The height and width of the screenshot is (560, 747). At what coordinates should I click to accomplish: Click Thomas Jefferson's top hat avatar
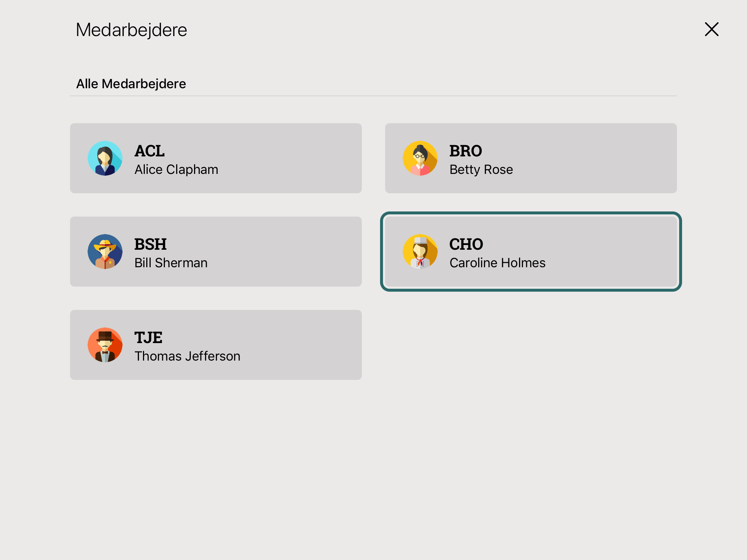(x=105, y=345)
